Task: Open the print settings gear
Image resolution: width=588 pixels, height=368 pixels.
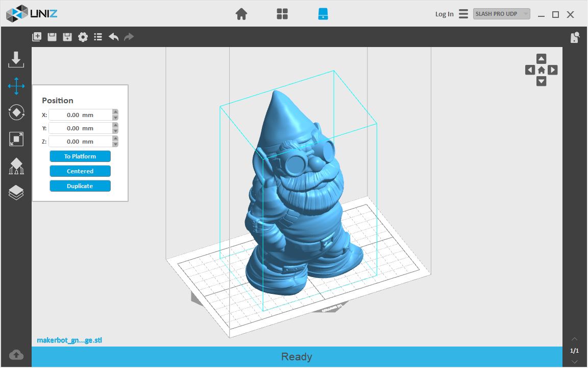Action: 83,36
